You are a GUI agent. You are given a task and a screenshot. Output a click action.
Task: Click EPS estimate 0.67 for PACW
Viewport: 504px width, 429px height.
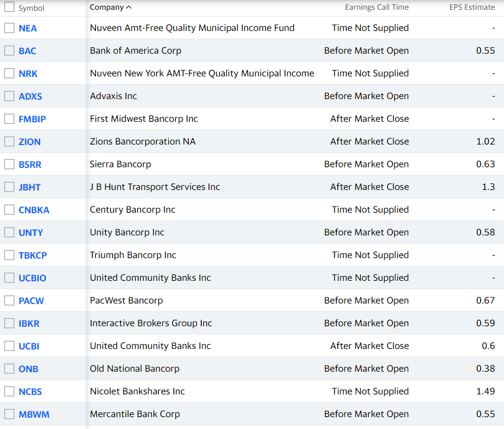(x=485, y=300)
